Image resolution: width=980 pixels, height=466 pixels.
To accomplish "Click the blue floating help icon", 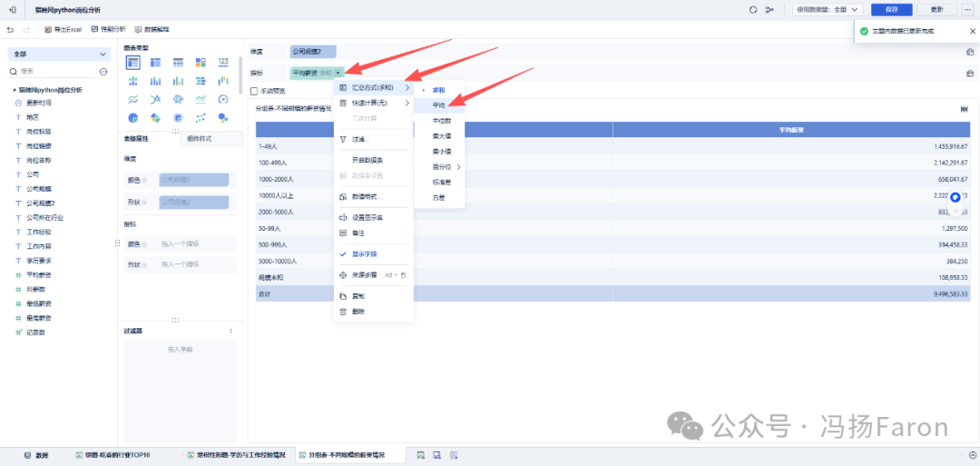I will click(x=955, y=198).
